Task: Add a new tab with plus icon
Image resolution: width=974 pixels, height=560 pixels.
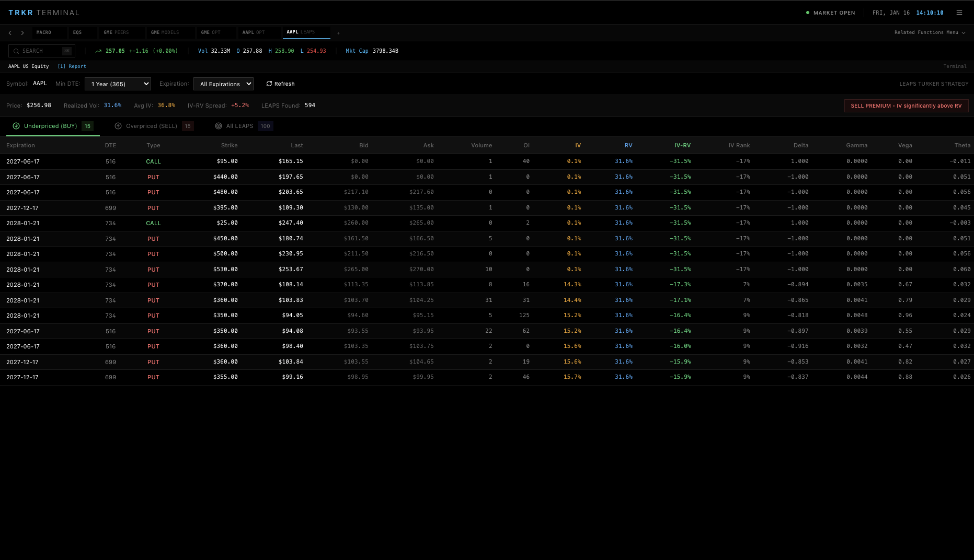Action: click(x=338, y=33)
